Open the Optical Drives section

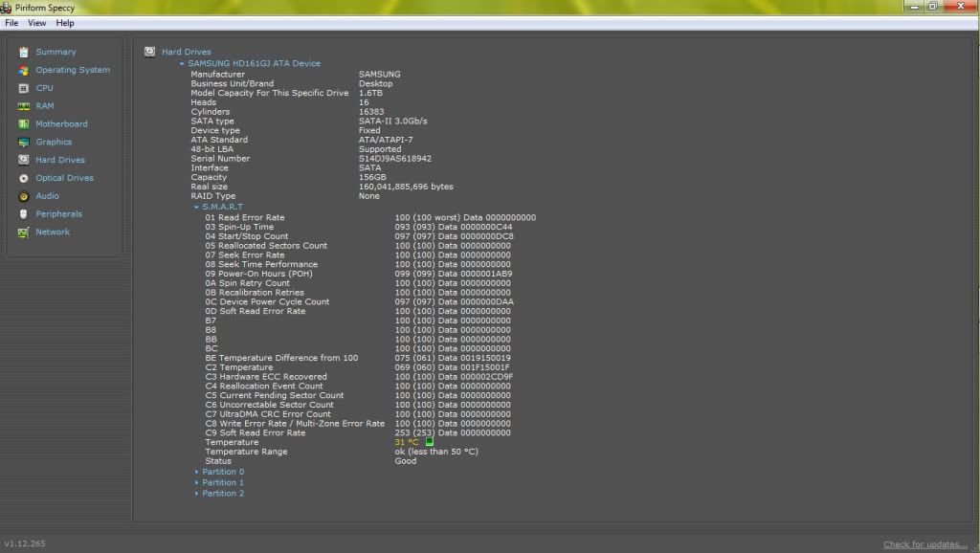pos(64,178)
